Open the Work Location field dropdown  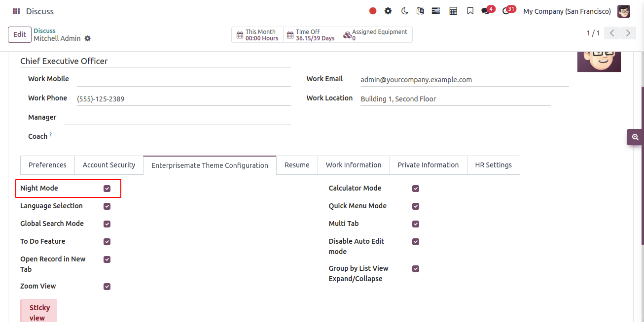pos(456,99)
